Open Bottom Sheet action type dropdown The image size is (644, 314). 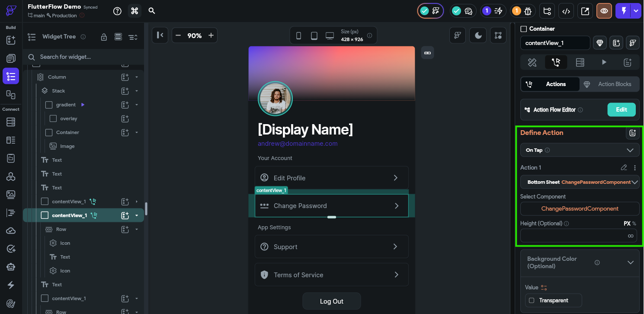580,182
